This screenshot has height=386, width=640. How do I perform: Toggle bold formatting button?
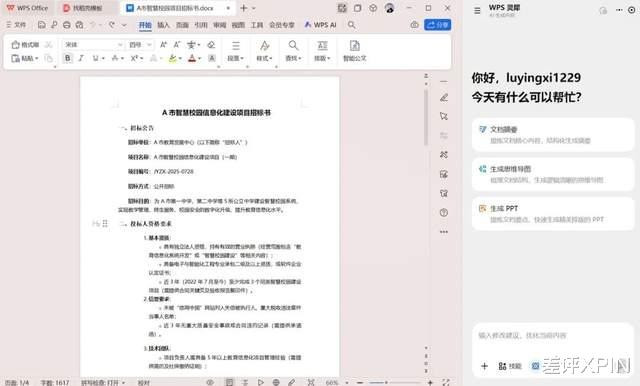point(67,58)
